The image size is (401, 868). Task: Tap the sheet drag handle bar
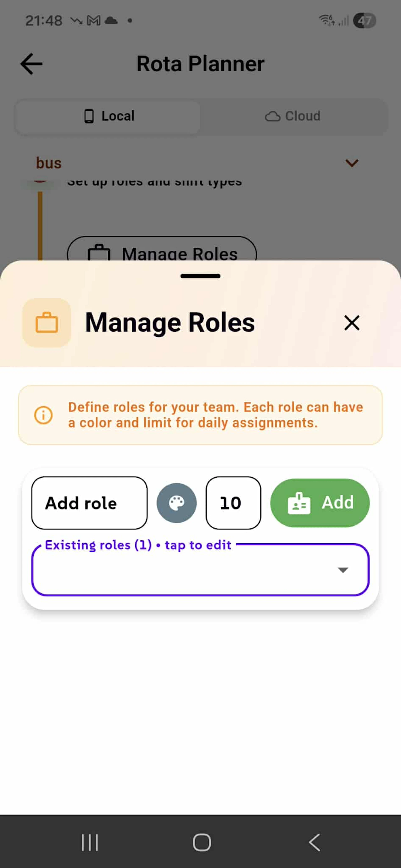pyautogui.click(x=200, y=276)
